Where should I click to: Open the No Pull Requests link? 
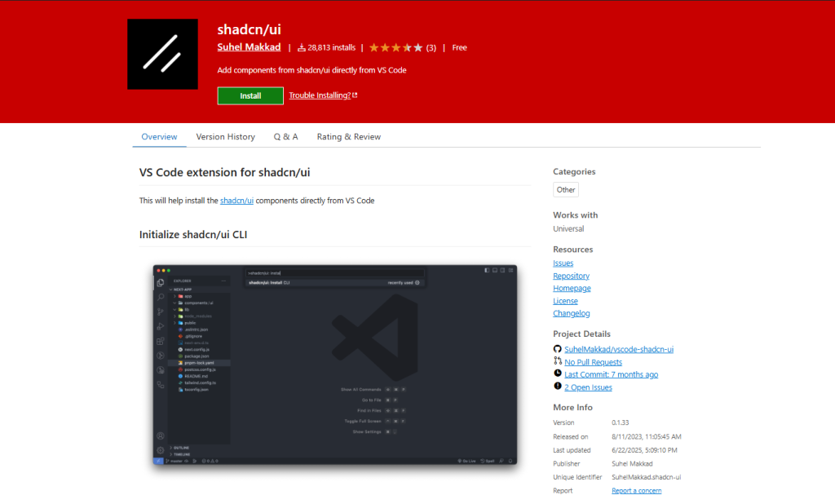tap(594, 362)
